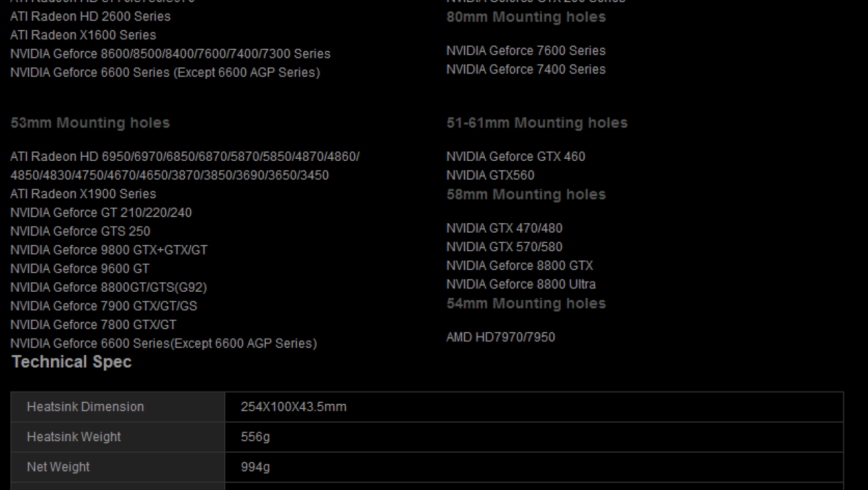Click the '53mm Mounting holes' heading

(x=90, y=123)
